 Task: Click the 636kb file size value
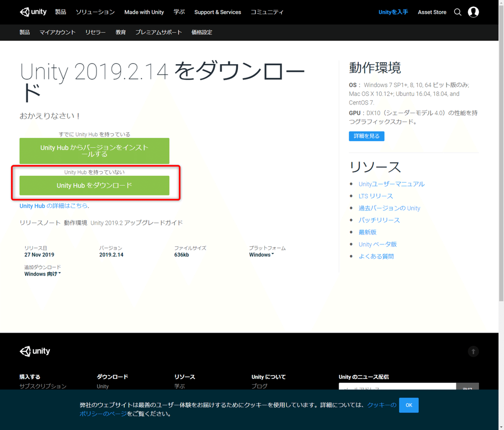click(x=181, y=255)
